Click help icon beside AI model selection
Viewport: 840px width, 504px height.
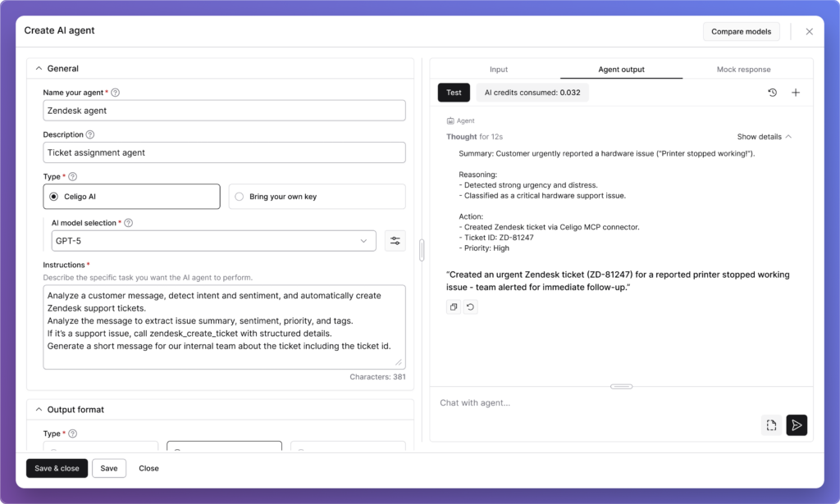point(129,223)
